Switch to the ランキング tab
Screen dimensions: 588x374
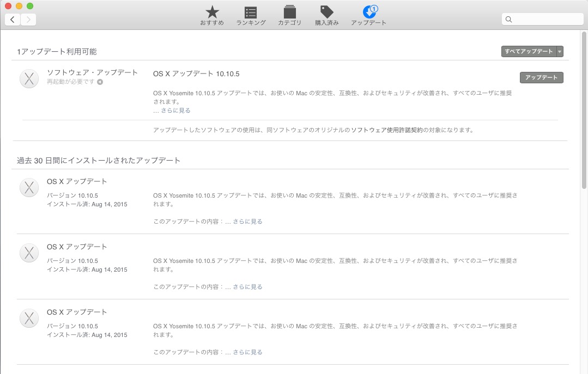click(251, 16)
